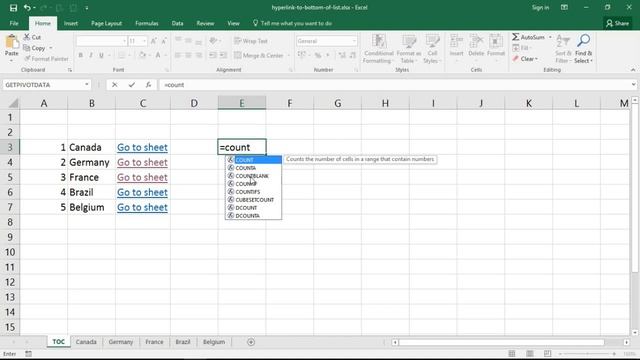Click the Save icon in title bar
The image size is (640, 360).
pos(13,8)
